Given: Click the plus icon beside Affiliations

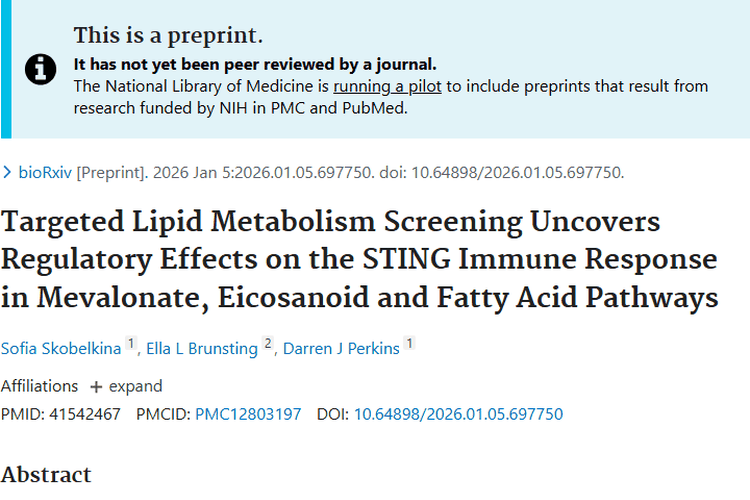Looking at the screenshot, I should (x=96, y=386).
